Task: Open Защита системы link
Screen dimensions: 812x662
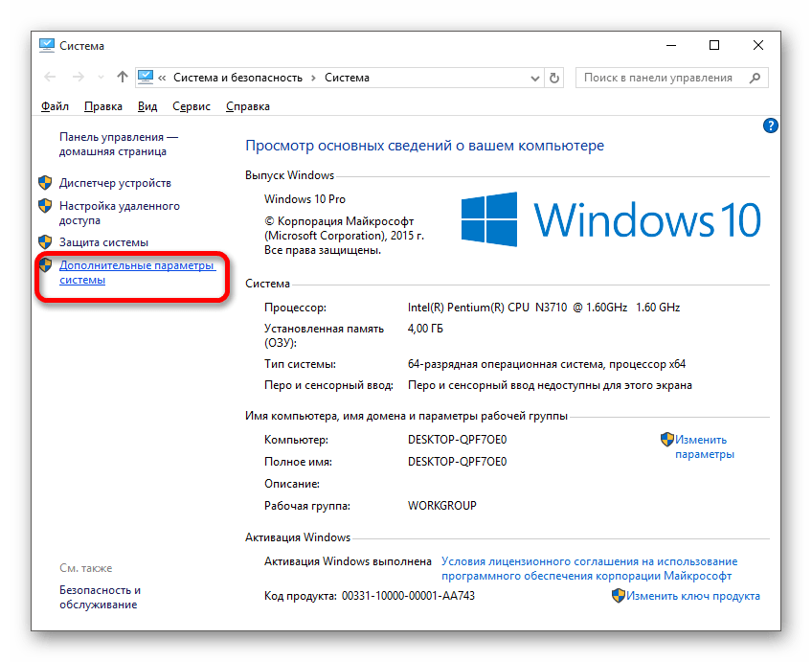Action: [103, 242]
